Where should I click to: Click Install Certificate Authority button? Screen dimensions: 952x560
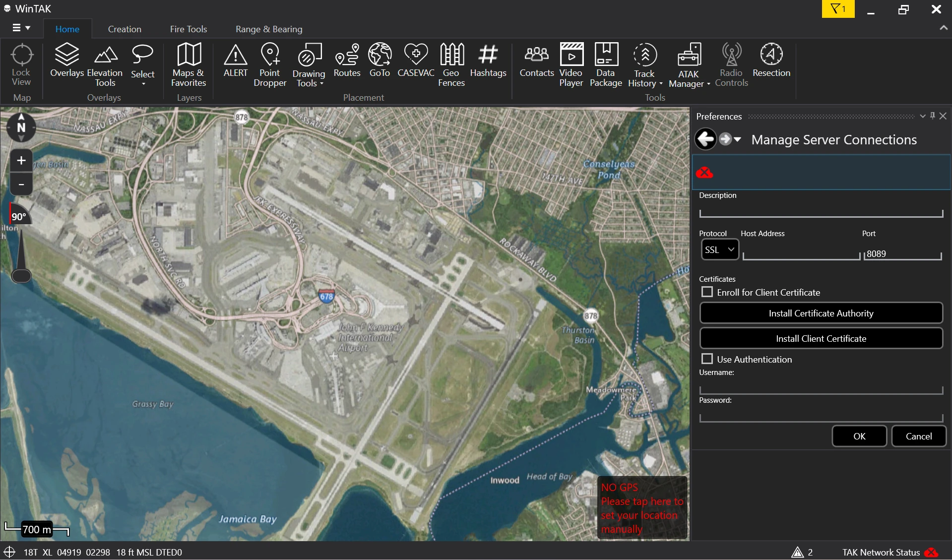pyautogui.click(x=821, y=313)
